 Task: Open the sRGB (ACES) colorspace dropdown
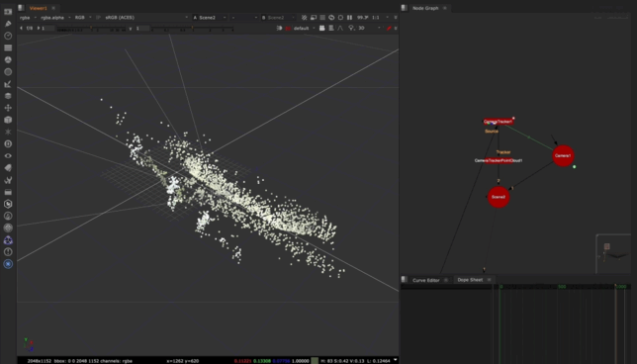point(146,18)
